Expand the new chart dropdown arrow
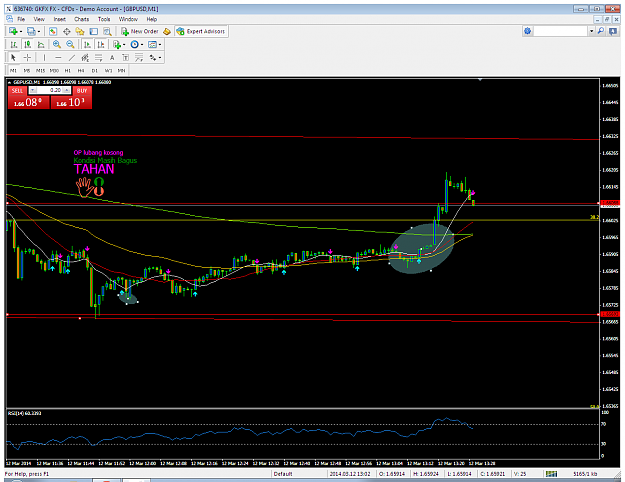The width and height of the screenshot is (625, 482). (21, 31)
